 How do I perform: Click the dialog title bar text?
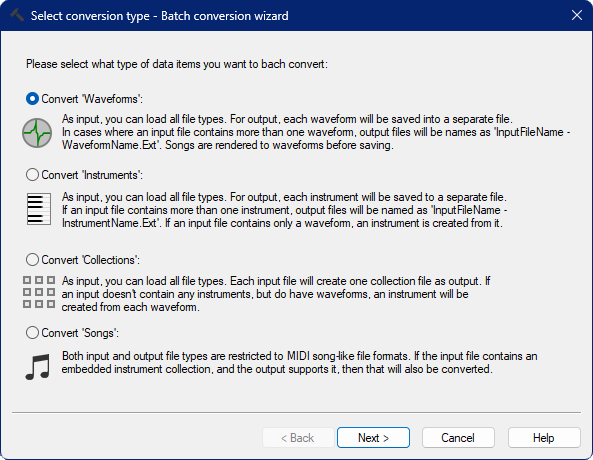(x=160, y=16)
